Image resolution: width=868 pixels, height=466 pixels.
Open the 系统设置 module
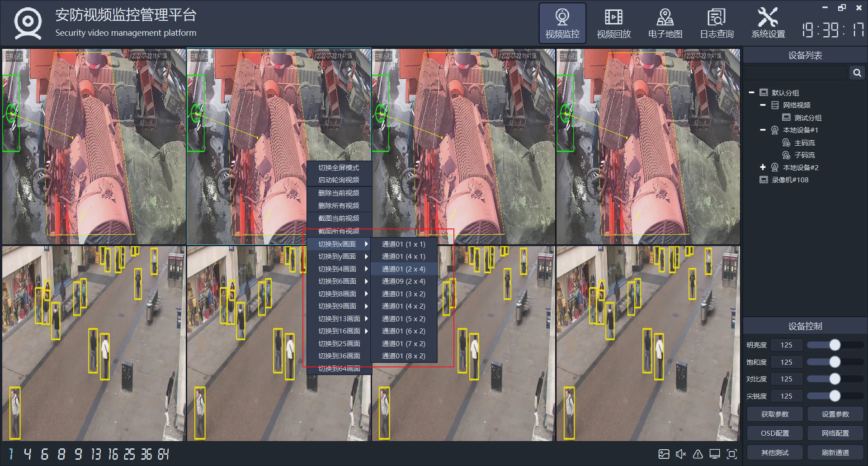pyautogui.click(x=768, y=24)
